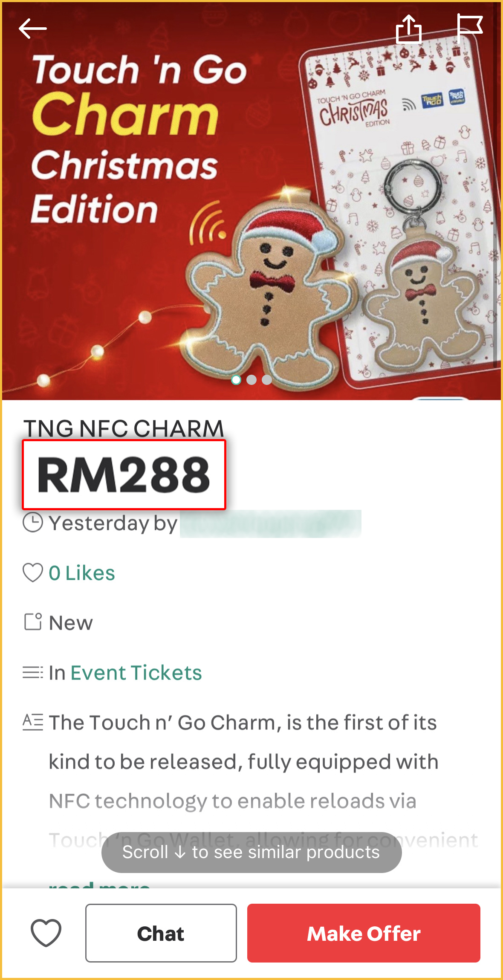Click the Make Offer button
The height and width of the screenshot is (980, 503).
(x=364, y=933)
